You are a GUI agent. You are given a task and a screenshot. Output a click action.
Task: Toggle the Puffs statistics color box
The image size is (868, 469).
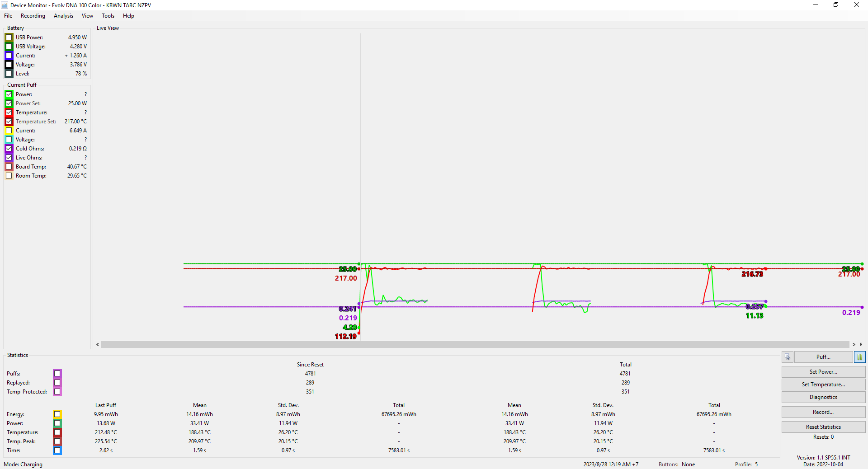[x=57, y=373]
